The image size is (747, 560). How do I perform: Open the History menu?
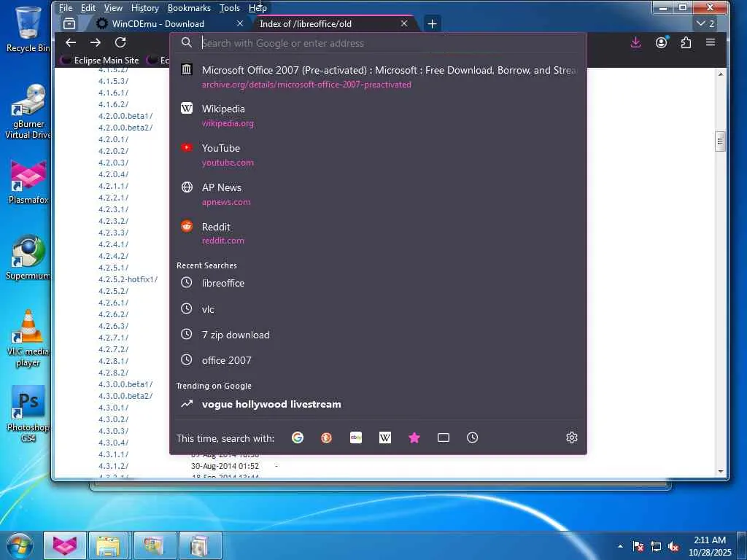[145, 7]
